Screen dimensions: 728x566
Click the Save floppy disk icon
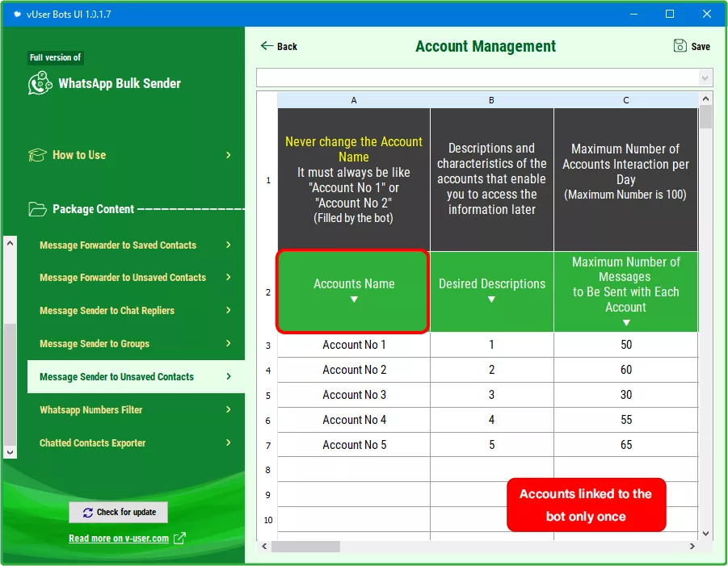[x=680, y=45]
